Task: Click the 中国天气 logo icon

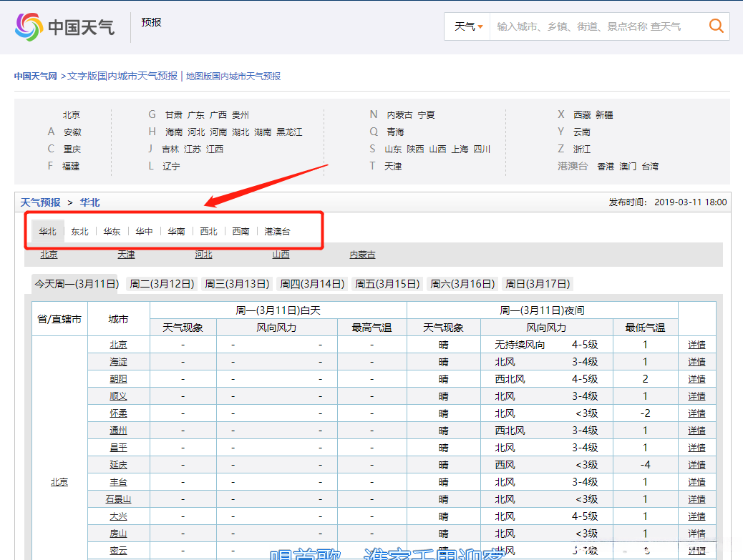Action: [x=29, y=27]
